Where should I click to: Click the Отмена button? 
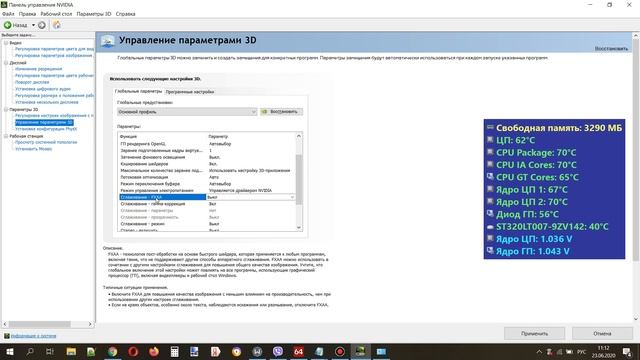tap(602, 333)
